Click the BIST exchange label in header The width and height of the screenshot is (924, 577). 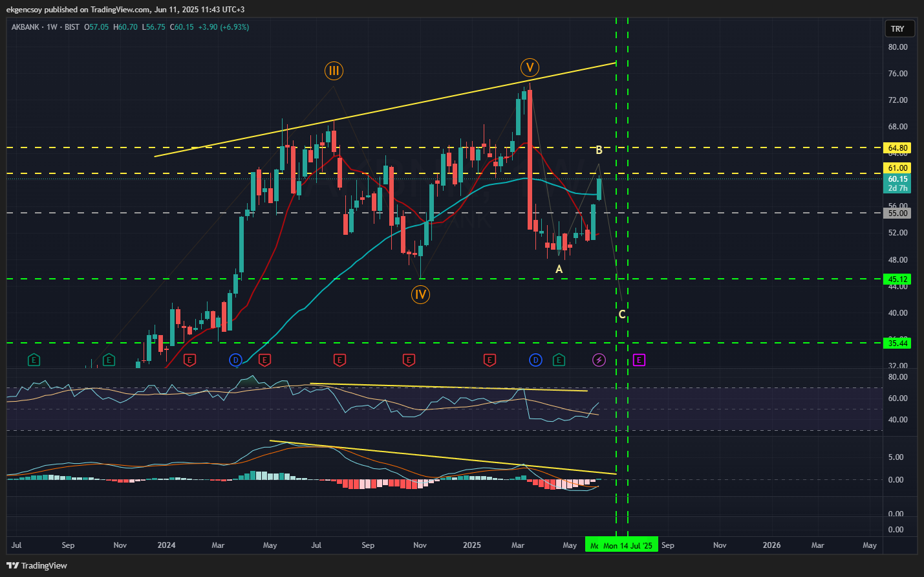72,27
